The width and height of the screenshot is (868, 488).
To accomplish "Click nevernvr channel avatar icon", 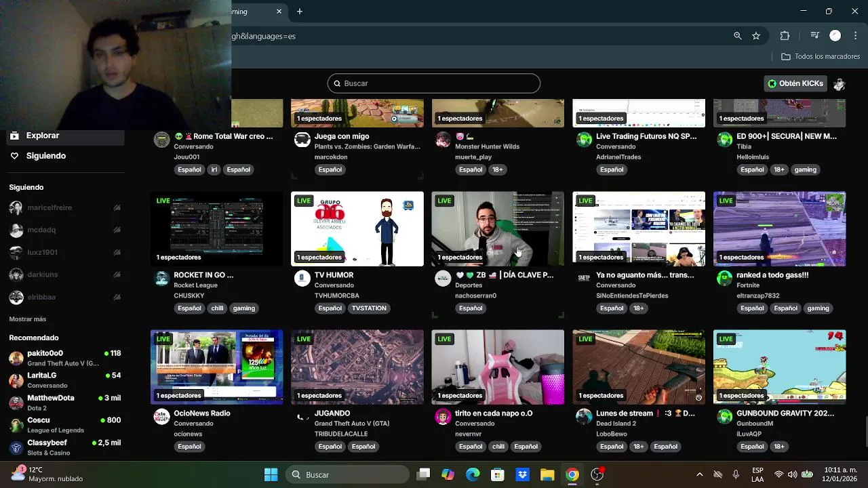I will pos(443,417).
